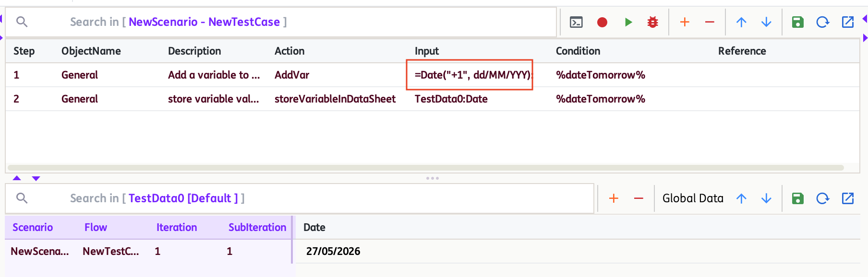Focus the NewScenario - NewTestCase search field
Screen dimensions: 868x277
tap(281, 22)
